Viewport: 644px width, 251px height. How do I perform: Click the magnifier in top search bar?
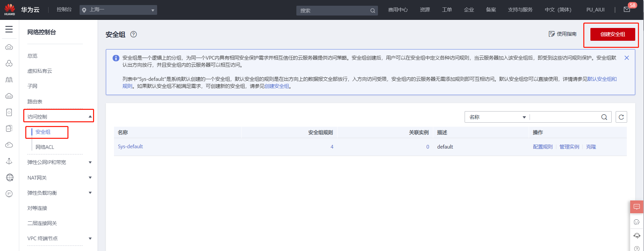tap(373, 10)
